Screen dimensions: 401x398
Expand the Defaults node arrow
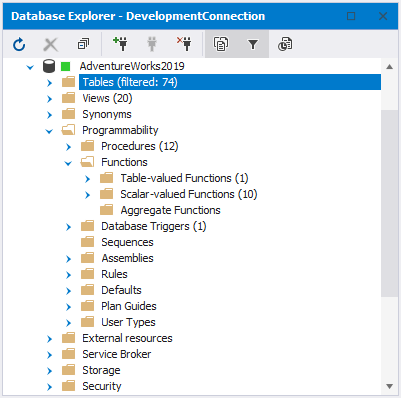[x=69, y=291]
